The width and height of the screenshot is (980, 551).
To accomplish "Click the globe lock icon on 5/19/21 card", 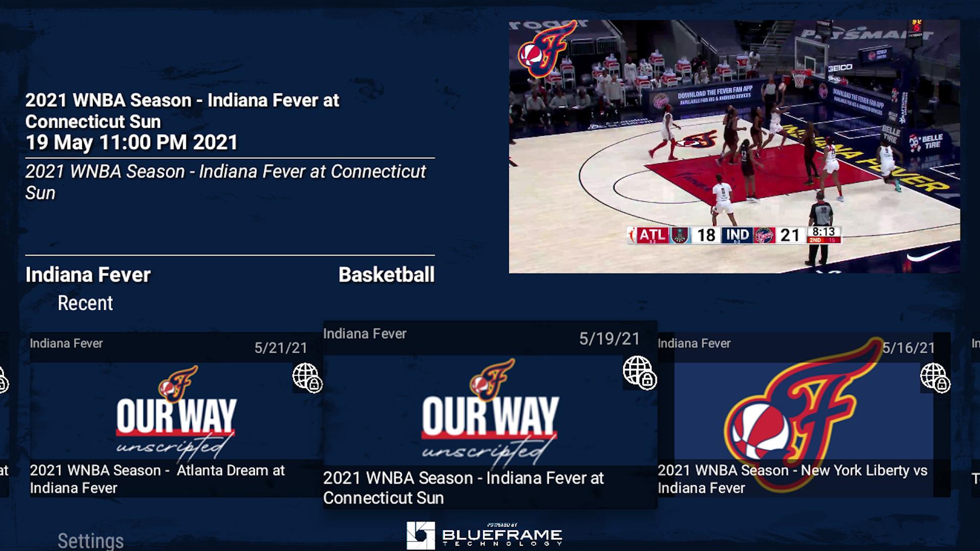I will pyautogui.click(x=640, y=372).
